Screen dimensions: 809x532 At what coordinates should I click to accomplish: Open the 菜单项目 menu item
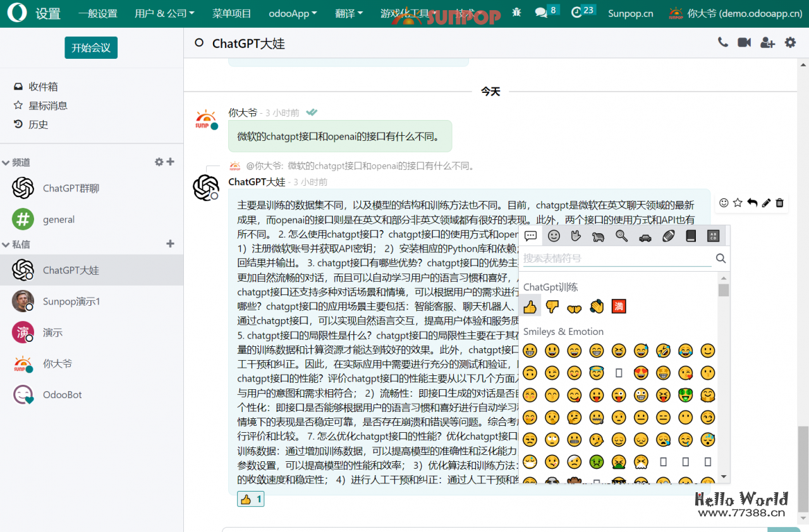click(231, 13)
